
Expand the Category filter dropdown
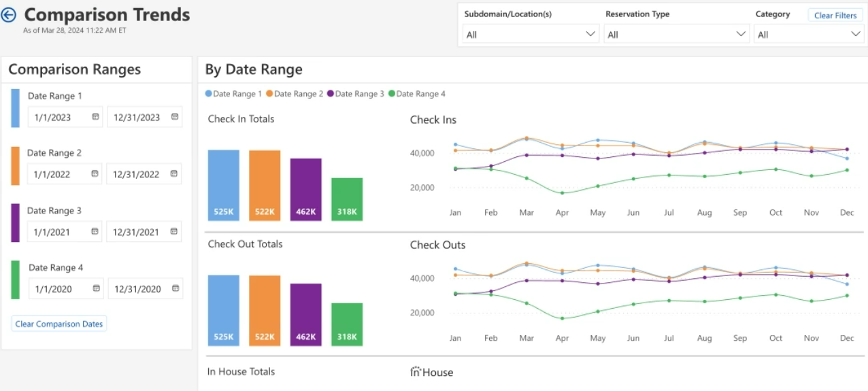coord(808,35)
